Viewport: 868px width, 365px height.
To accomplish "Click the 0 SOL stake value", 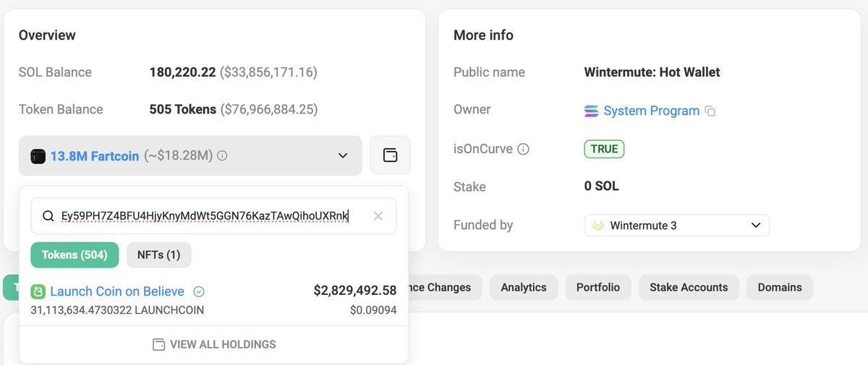I will pyautogui.click(x=602, y=186).
